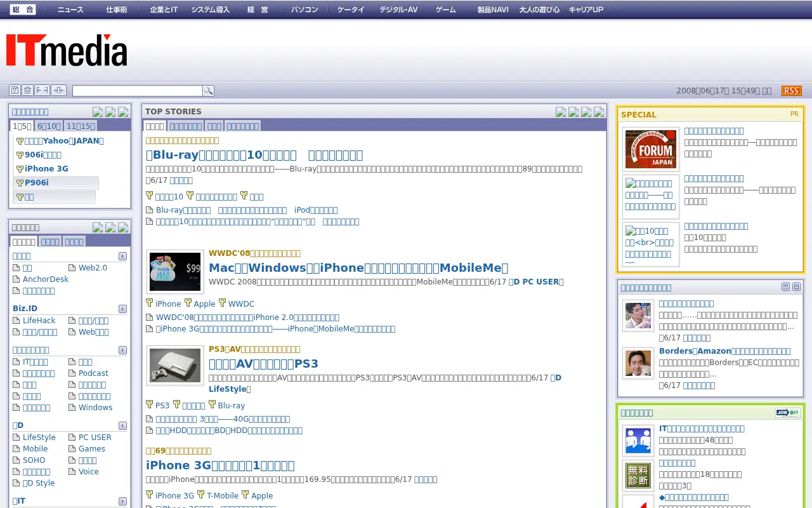Click the trash can icon in the toolbar

(27, 90)
